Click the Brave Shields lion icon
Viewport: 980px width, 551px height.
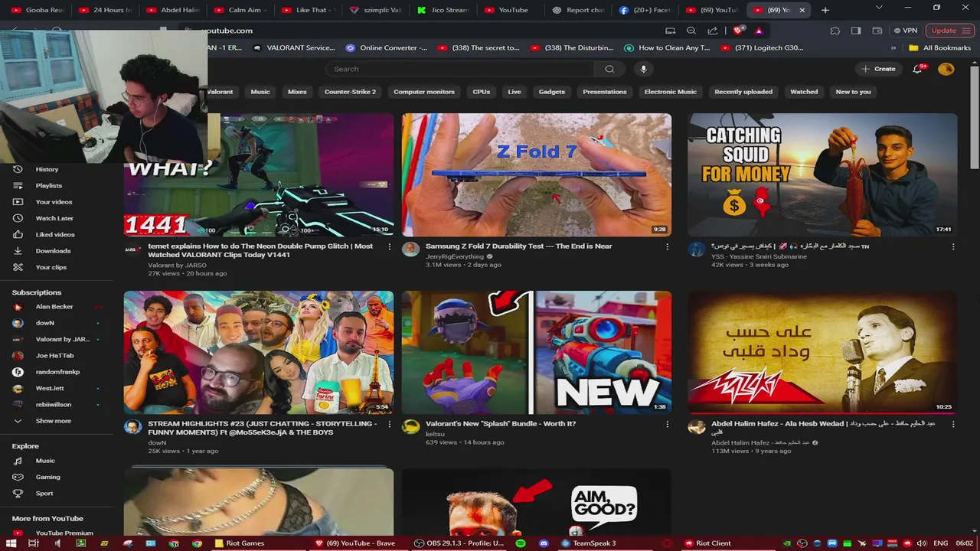point(738,31)
